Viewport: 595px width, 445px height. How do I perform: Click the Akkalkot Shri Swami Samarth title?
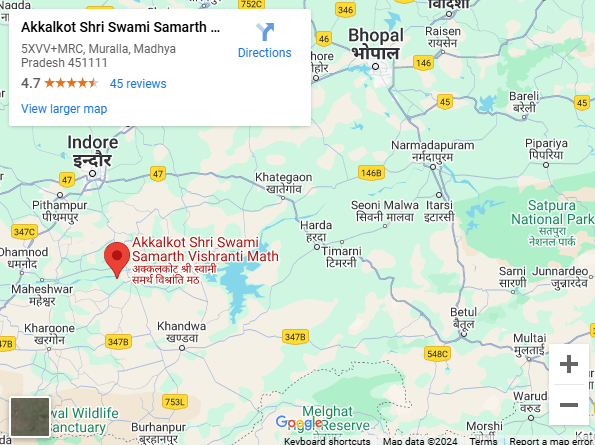click(x=120, y=27)
